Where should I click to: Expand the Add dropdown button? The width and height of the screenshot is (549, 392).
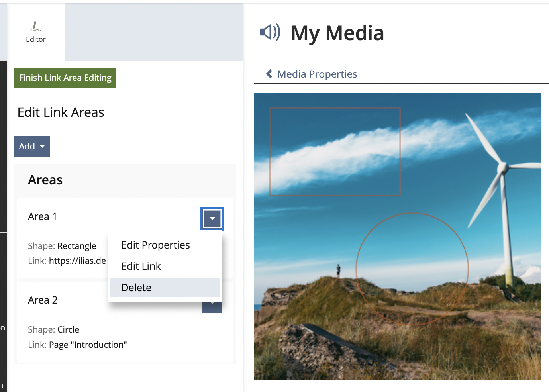32,146
